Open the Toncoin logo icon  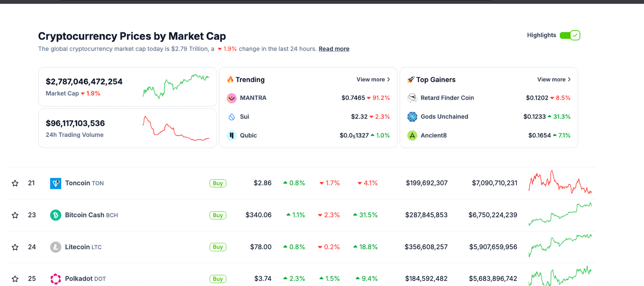point(55,183)
